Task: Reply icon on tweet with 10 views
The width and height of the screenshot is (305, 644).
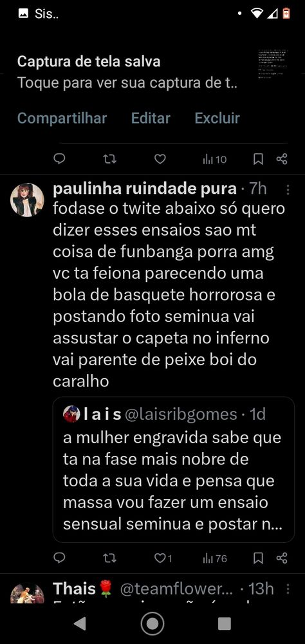Action: [x=60, y=159]
